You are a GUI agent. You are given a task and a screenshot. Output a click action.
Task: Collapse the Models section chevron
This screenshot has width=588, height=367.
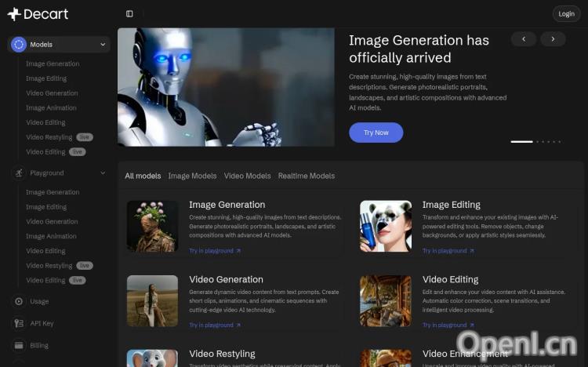point(103,45)
